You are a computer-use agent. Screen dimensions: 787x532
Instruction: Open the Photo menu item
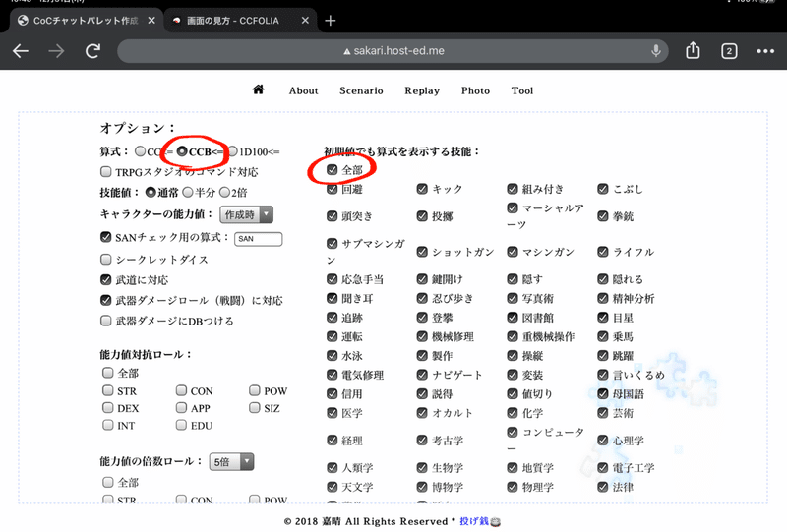point(475,90)
